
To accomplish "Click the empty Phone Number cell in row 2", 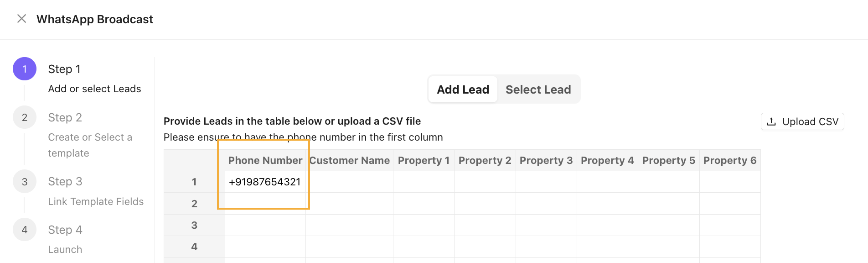I will 265,204.
